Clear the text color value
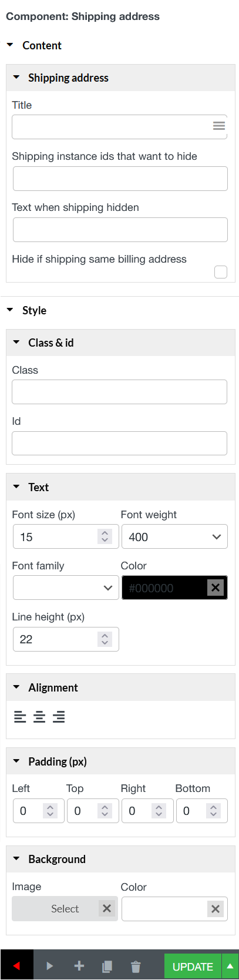The width and height of the screenshot is (239, 980). coord(216,588)
